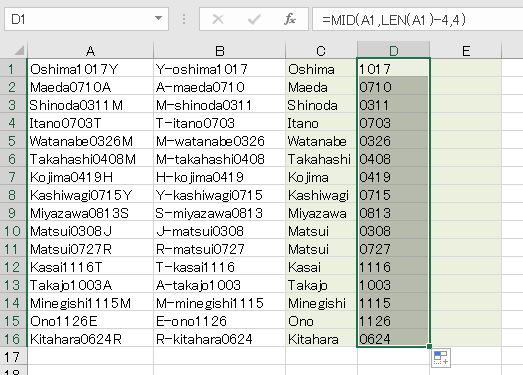The image size is (523, 375).
Task: Click column D cell 0710
Action: click(394, 87)
